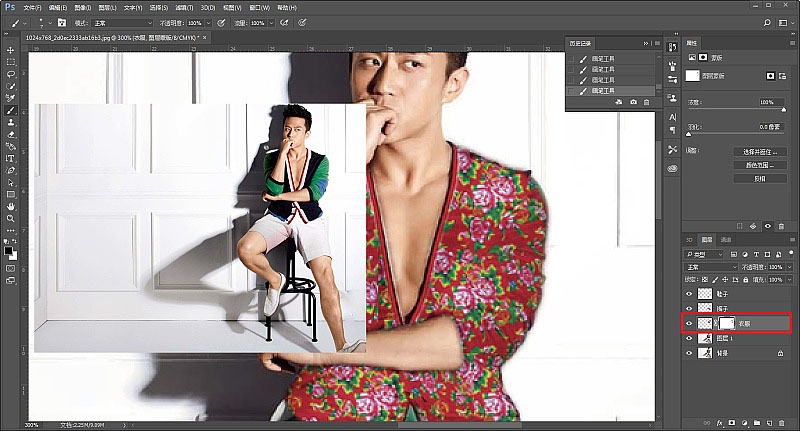
Task: Select the Rectangular Marquee tool
Action: click(x=10, y=62)
